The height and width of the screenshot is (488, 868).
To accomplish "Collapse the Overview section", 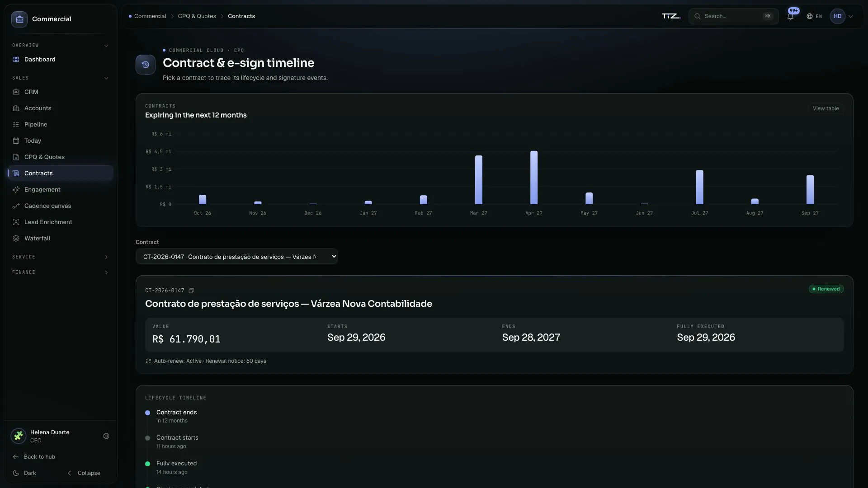I will click(x=60, y=45).
